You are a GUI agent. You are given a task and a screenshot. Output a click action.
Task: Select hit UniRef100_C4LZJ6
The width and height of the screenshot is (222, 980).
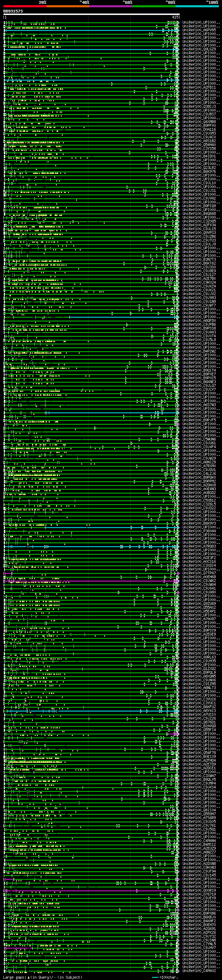tap(199, 473)
